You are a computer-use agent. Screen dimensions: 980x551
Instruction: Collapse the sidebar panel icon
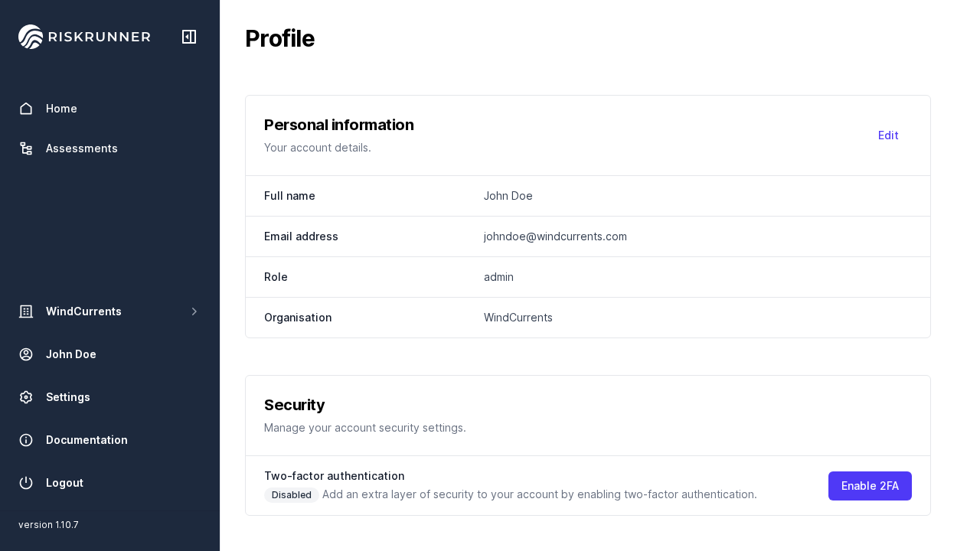(x=189, y=37)
